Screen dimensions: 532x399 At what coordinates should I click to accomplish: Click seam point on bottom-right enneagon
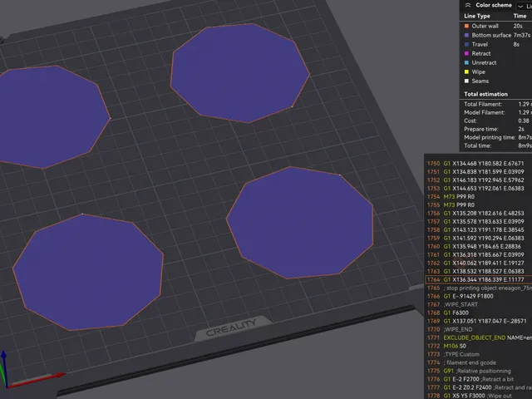340,175
